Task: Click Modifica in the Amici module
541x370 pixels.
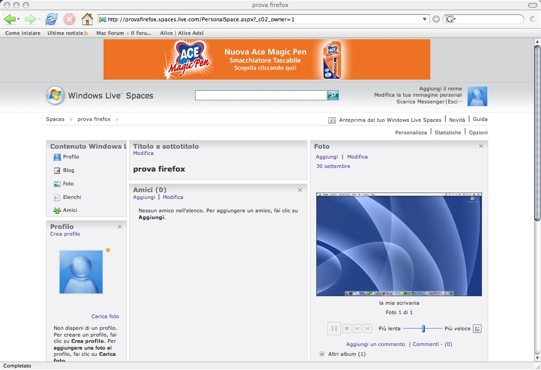Action: [173, 197]
